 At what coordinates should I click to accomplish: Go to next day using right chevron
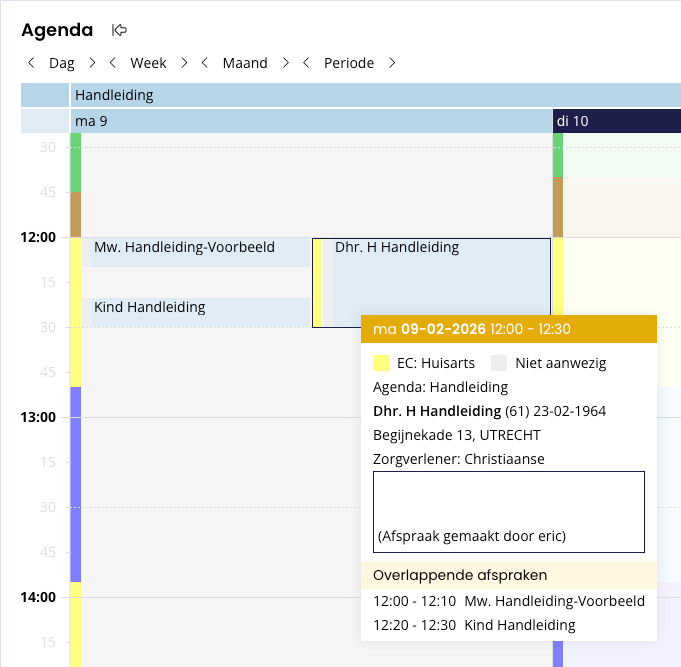[92, 63]
